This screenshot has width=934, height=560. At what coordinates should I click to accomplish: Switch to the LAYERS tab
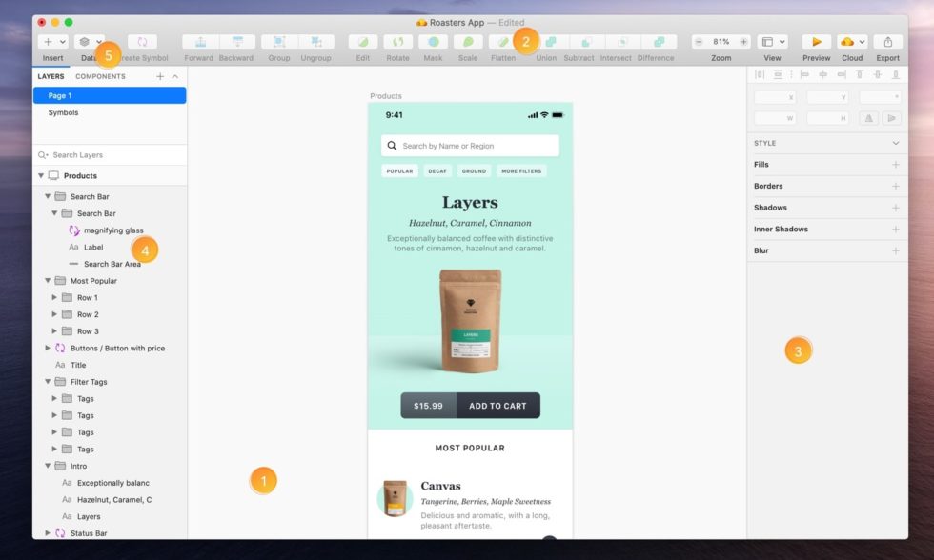point(51,76)
